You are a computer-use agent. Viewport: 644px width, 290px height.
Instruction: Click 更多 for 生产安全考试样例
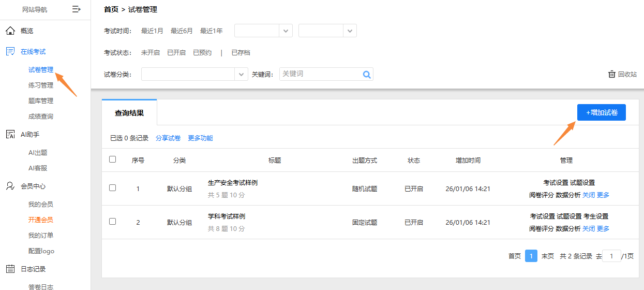tap(603, 195)
